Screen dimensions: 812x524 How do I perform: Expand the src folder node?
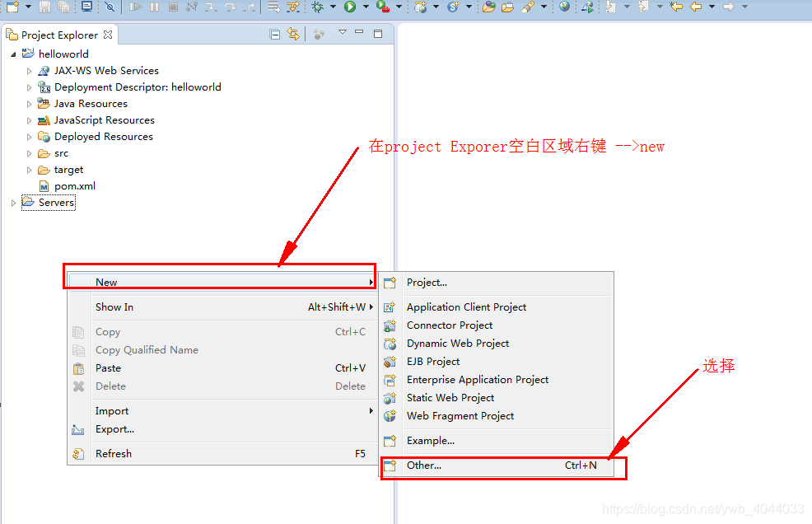[x=29, y=153]
